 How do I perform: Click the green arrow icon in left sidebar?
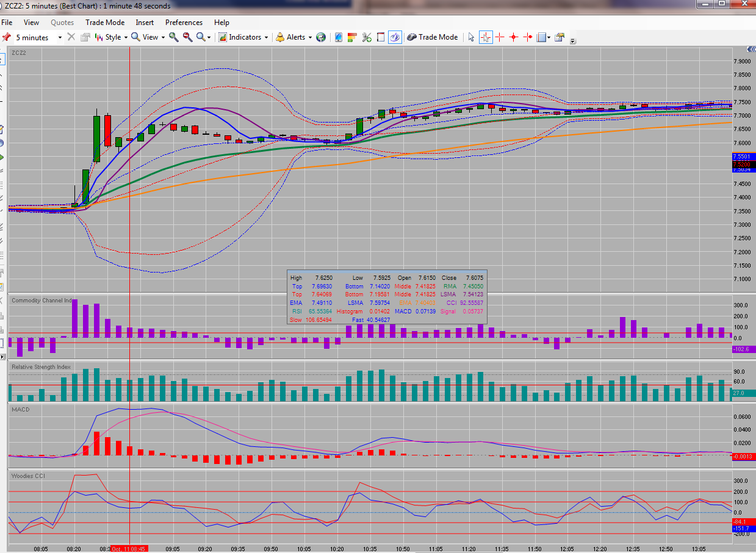(2, 157)
